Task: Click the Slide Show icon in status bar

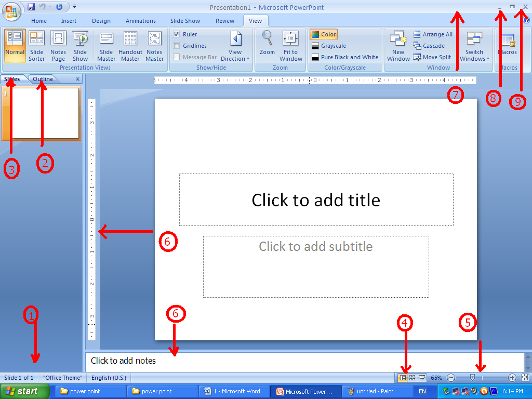Action: (x=422, y=378)
